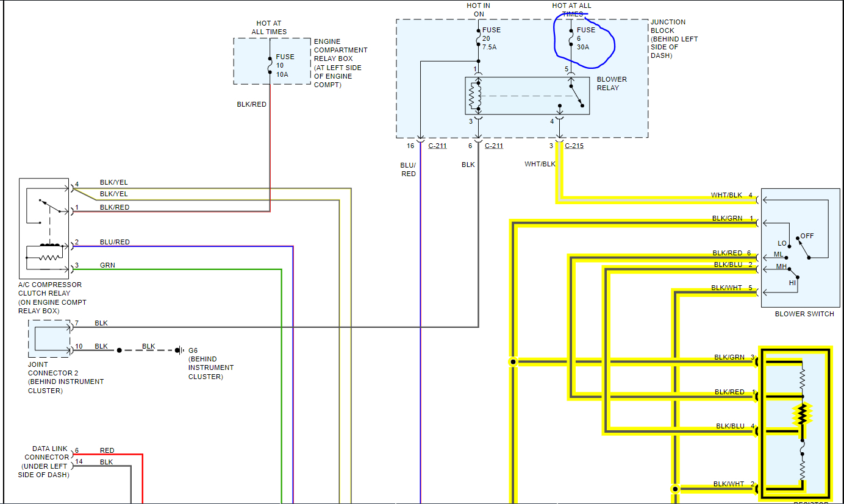The image size is (844, 504).
Task: Click the BLK/RED label at A/C relay pin 1
Action: click(x=115, y=207)
